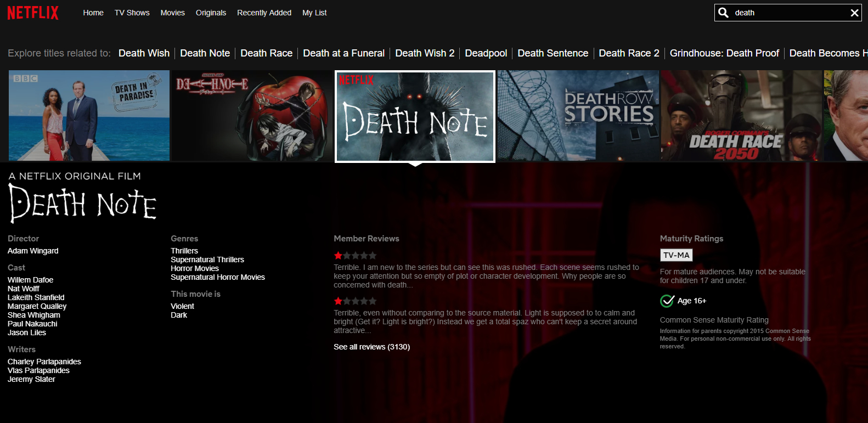Click writer Vlas Parlapanides
Viewport: 868px width, 423px height.
pos(38,370)
